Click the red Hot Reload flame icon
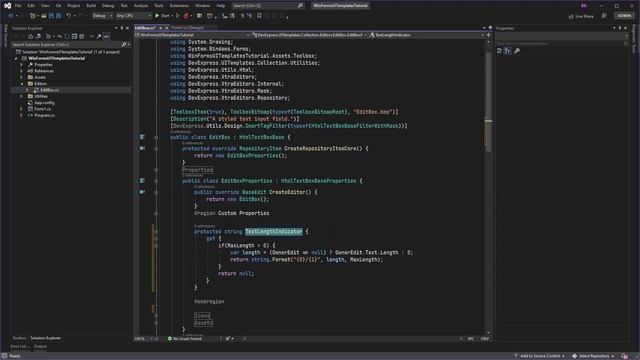Image resolution: width=640 pixels, height=360 pixels. tap(186, 16)
